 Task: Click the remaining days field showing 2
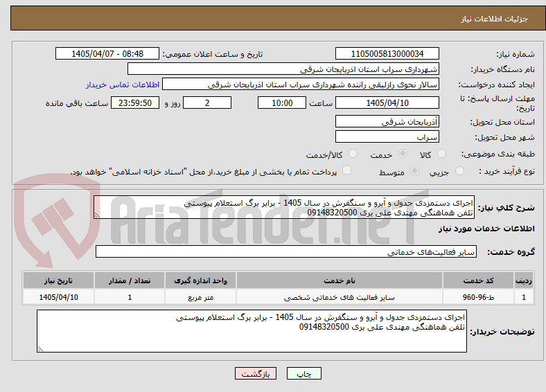click(207, 103)
